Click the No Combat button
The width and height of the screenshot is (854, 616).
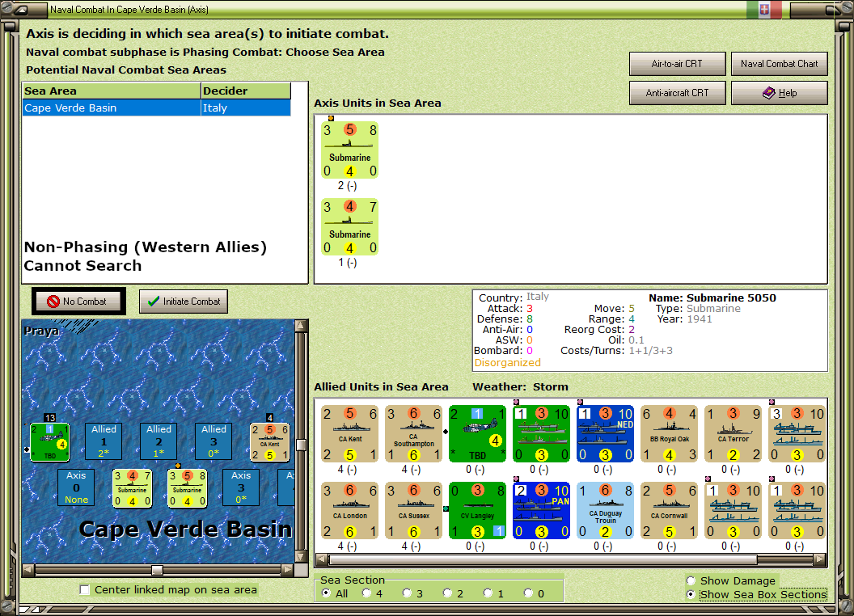pyautogui.click(x=78, y=302)
